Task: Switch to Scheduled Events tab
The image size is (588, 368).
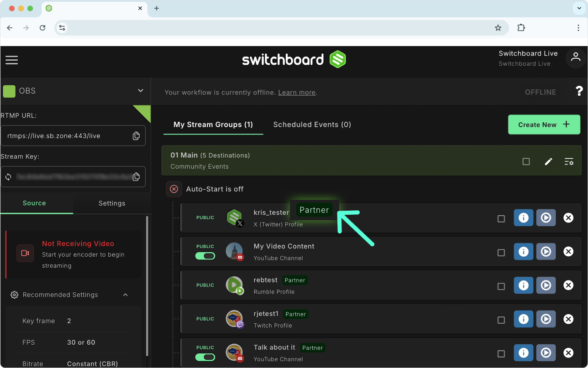Action: click(x=312, y=124)
